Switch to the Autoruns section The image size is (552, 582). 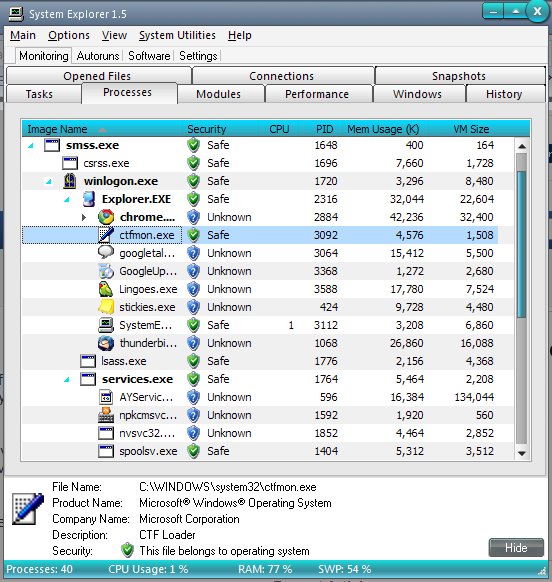(98, 56)
